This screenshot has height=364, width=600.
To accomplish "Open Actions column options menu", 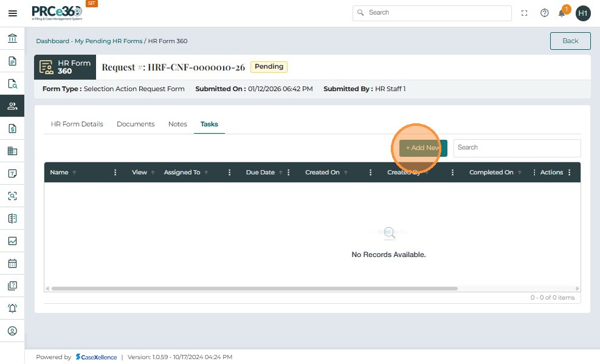I will click(x=570, y=173).
